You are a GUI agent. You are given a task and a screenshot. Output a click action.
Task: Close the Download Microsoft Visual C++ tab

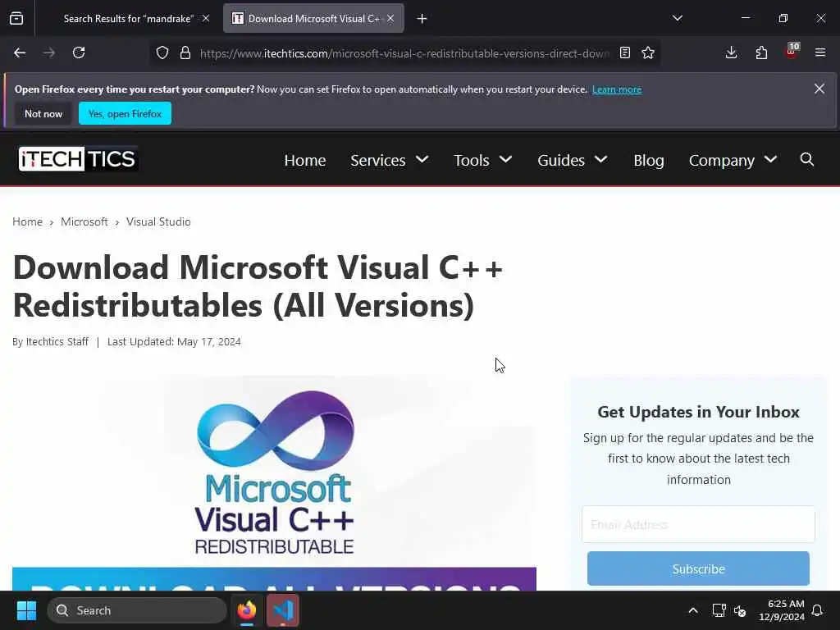(x=390, y=18)
